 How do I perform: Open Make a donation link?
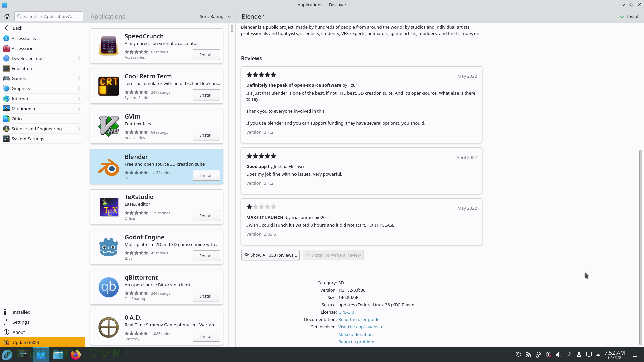click(x=355, y=334)
